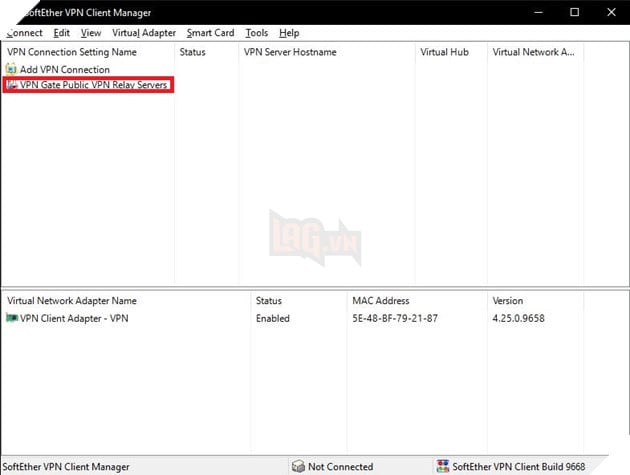Open the Virtual Adapter menu
Screen dimensions: 630x475
pyautogui.click(x=144, y=33)
